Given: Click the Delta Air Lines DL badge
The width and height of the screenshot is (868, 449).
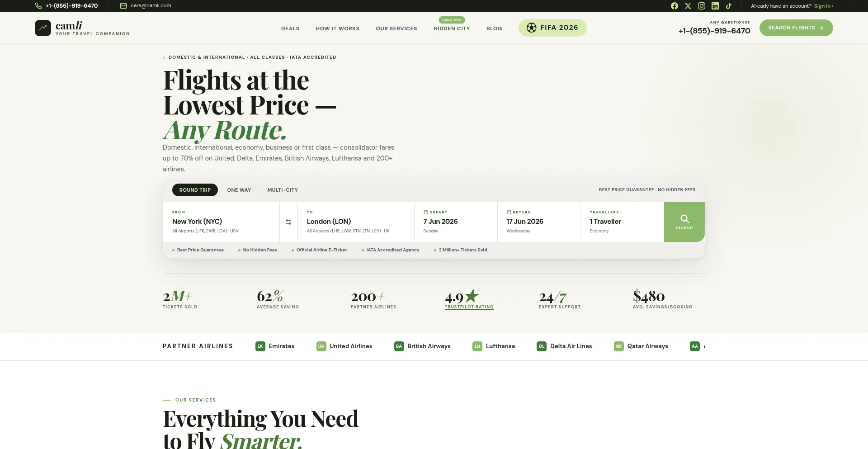Looking at the screenshot, I should [x=542, y=346].
